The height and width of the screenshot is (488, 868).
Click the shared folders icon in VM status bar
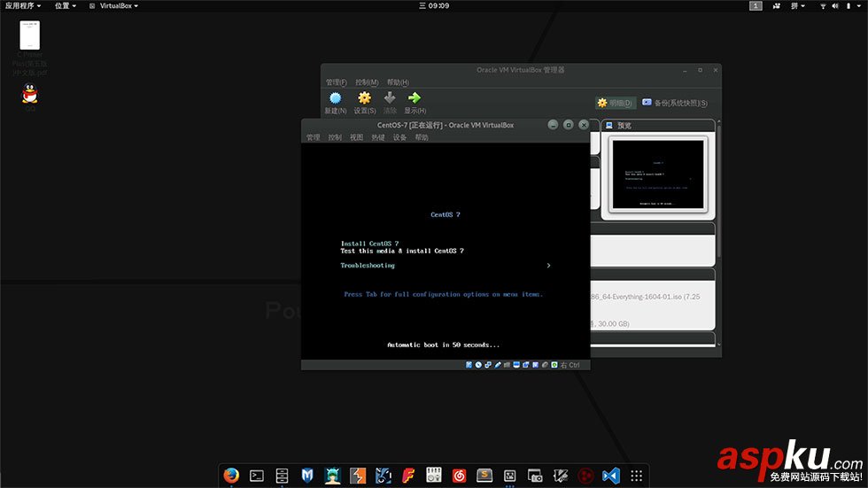(x=507, y=365)
